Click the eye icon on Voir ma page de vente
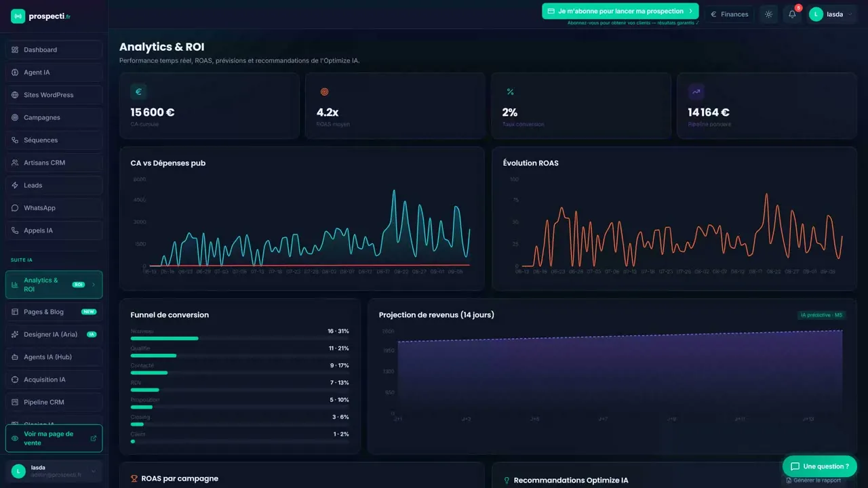Viewport: 868px width, 488px height. pos(15,439)
